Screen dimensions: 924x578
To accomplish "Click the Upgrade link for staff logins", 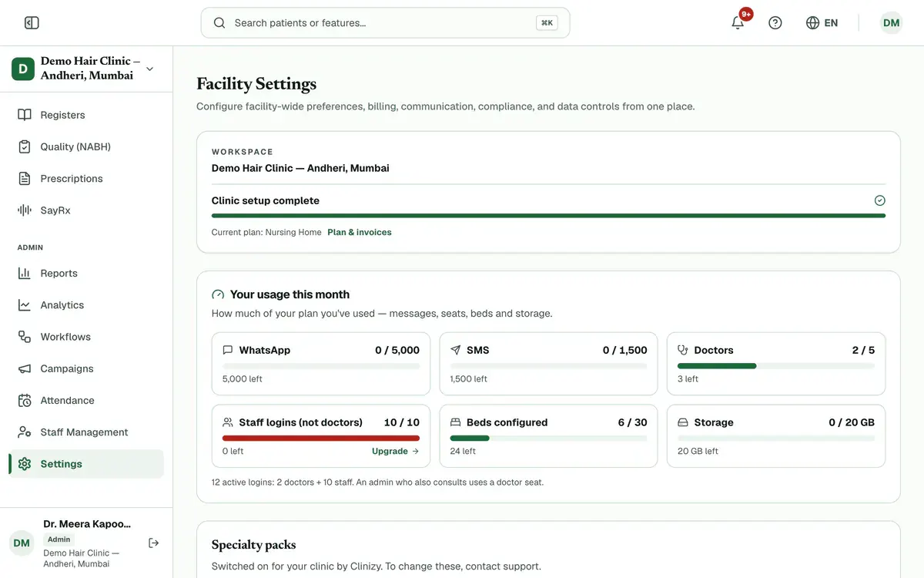I will tap(395, 451).
